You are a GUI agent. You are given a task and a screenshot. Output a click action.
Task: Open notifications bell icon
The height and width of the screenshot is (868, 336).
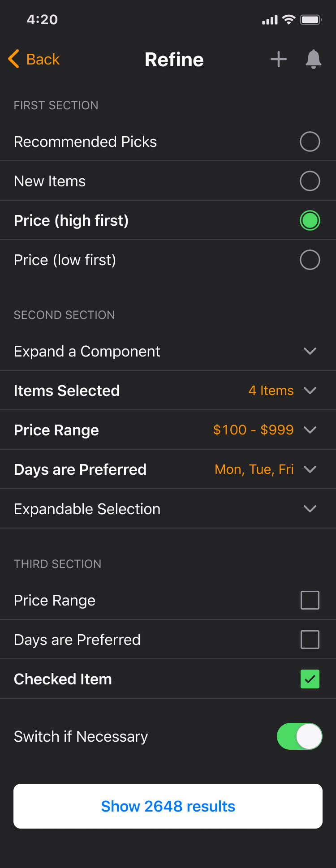point(314,59)
